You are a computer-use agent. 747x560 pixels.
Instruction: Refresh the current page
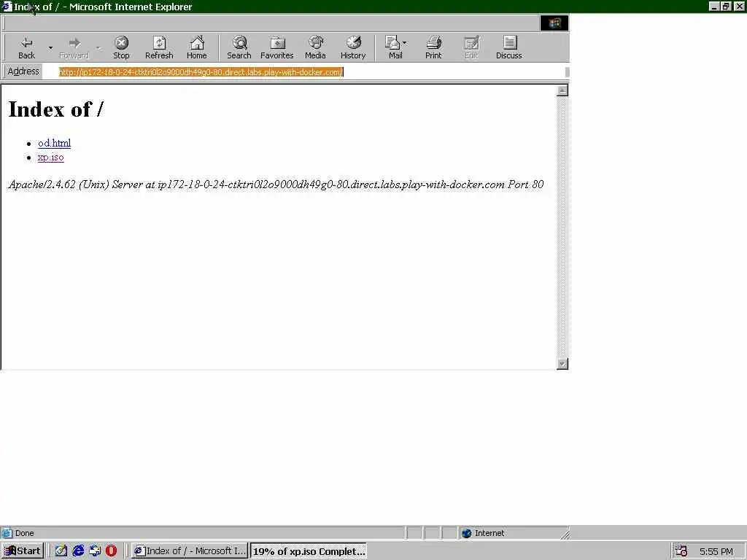pyautogui.click(x=159, y=47)
